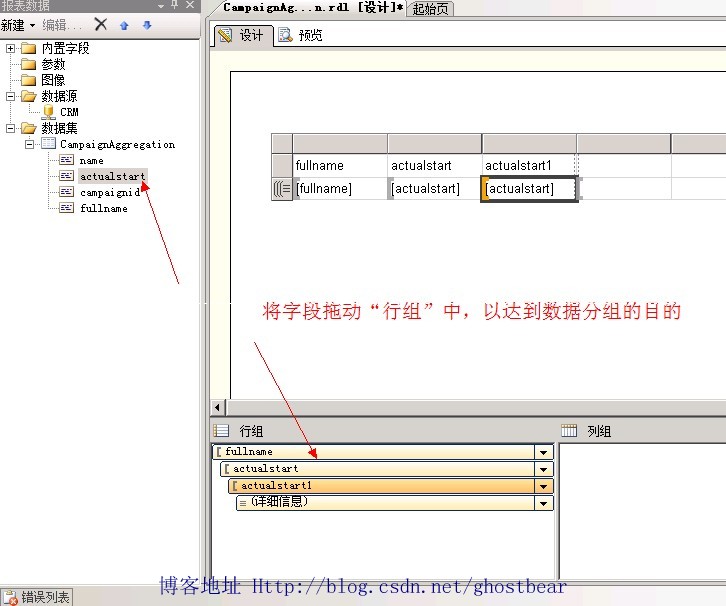Select the actualstart1 row group

pos(382,486)
